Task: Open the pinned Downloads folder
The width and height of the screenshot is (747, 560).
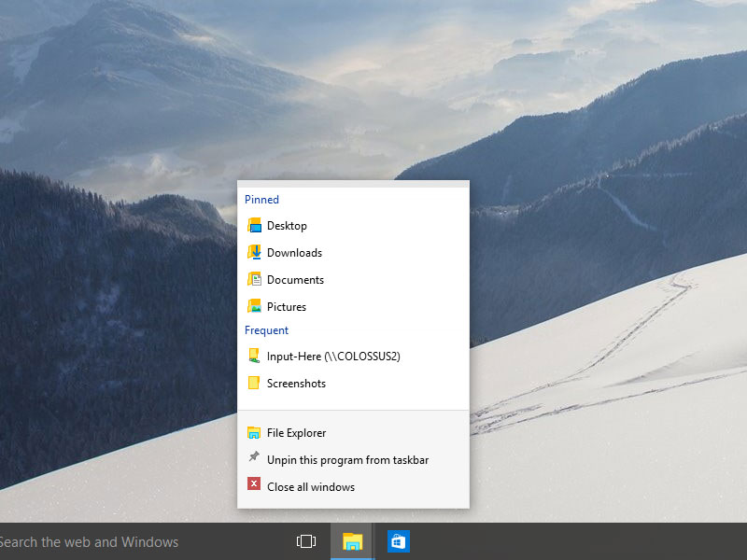Action: [353, 253]
